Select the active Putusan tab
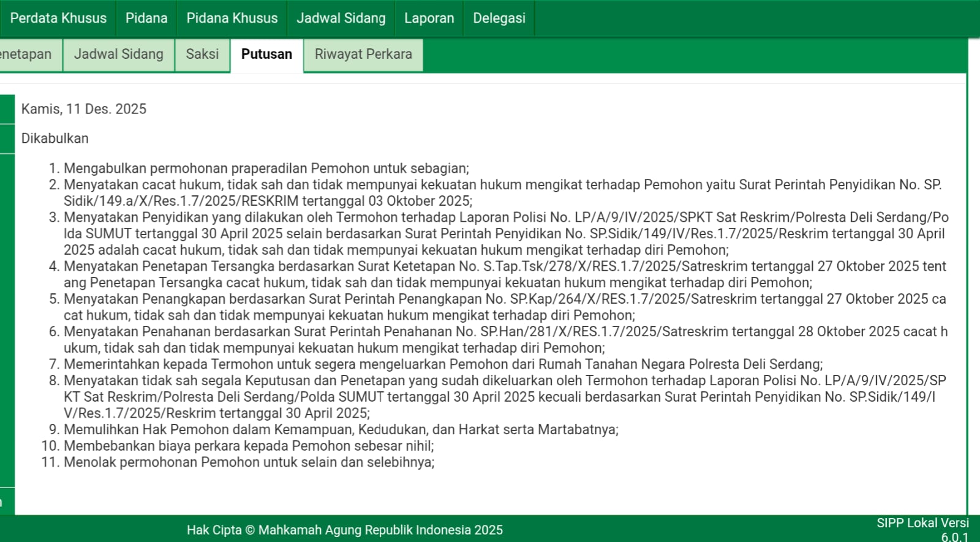The width and height of the screenshot is (980, 542). click(x=266, y=55)
